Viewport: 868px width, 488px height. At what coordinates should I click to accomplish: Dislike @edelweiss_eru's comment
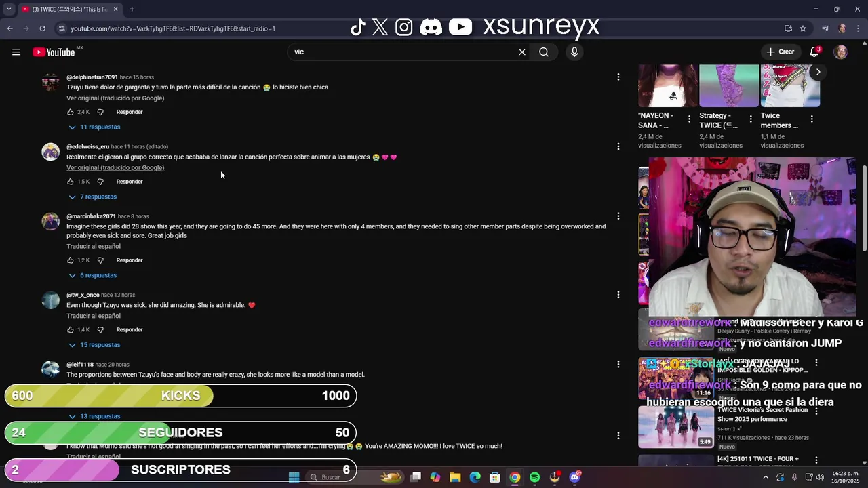pos(100,182)
